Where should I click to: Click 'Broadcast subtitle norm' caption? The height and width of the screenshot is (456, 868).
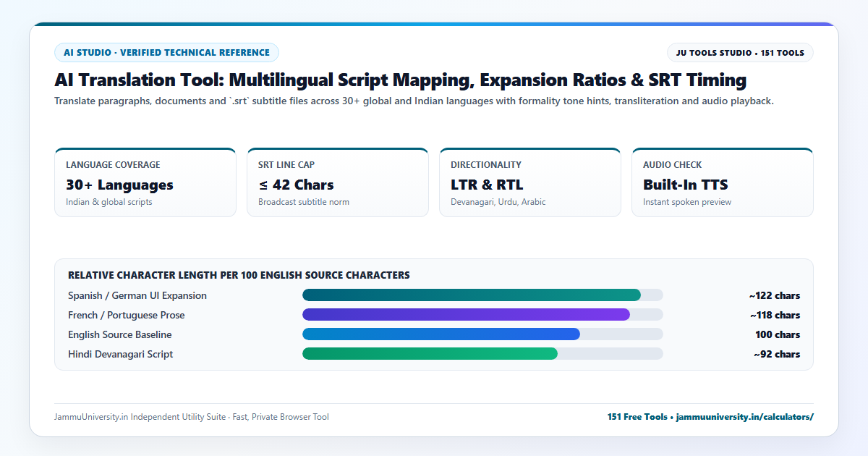pos(304,202)
